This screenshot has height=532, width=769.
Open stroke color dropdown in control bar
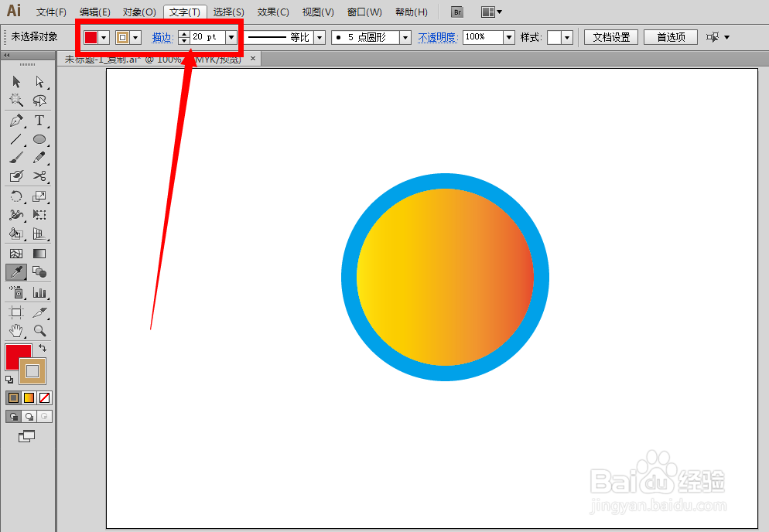[x=135, y=37]
